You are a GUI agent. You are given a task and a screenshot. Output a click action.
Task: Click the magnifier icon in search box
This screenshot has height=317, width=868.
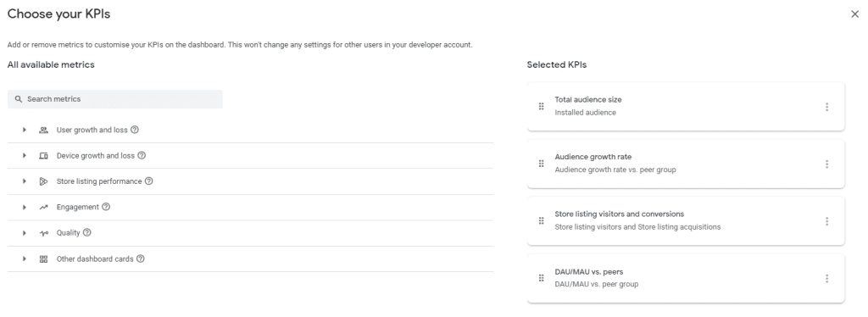19,99
